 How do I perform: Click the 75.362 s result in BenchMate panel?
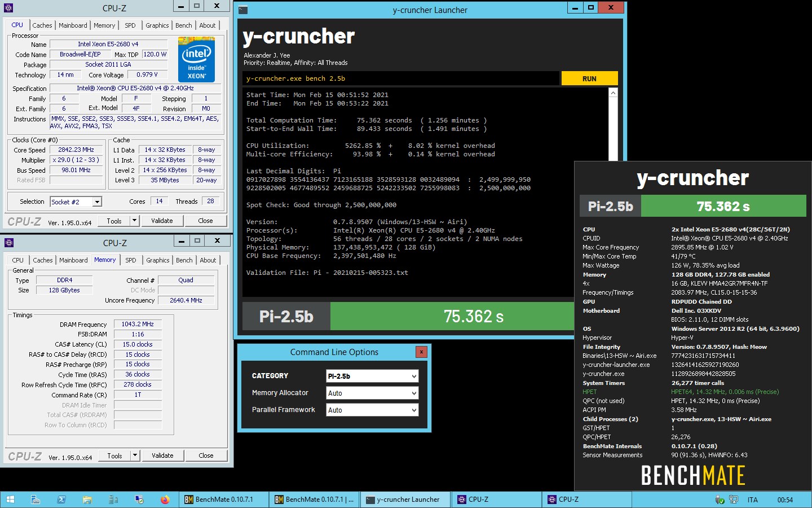pos(723,207)
